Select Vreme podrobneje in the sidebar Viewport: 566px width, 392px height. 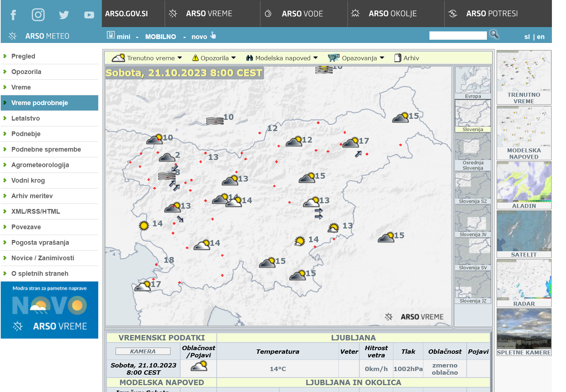click(49, 103)
